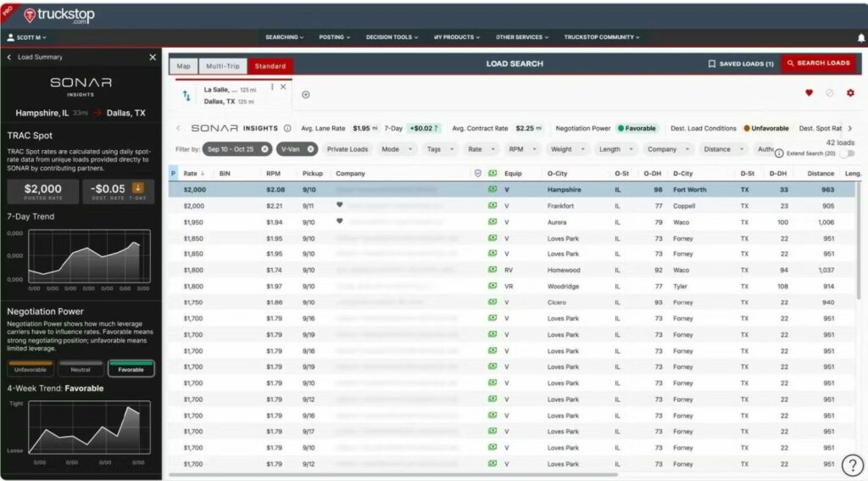868x481 pixels.
Task: Sort by the Pickup column header
Action: coord(312,173)
